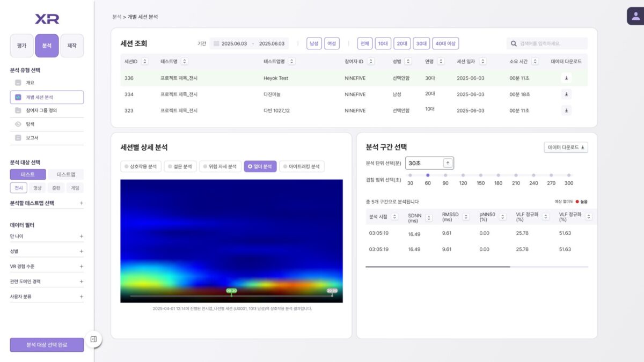Viewport: 644px width, 362px height.
Task: Click the 30초 unit stepper arrow
Action: click(x=447, y=163)
